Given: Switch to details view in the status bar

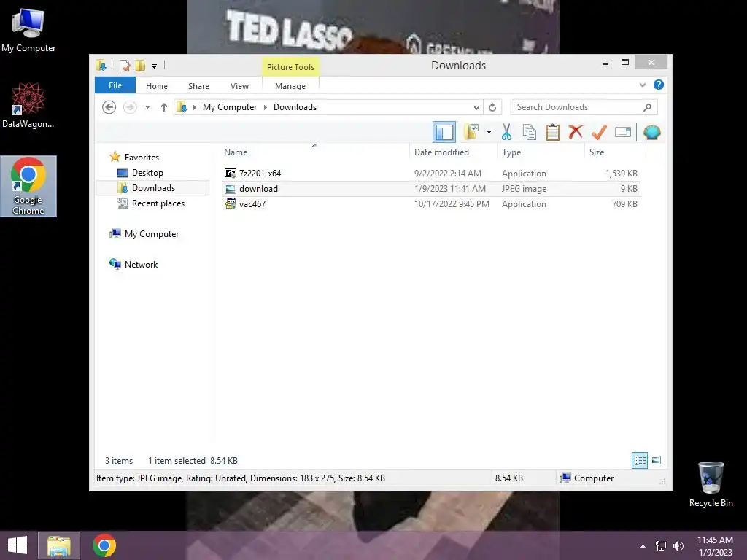Looking at the screenshot, I should [639, 461].
